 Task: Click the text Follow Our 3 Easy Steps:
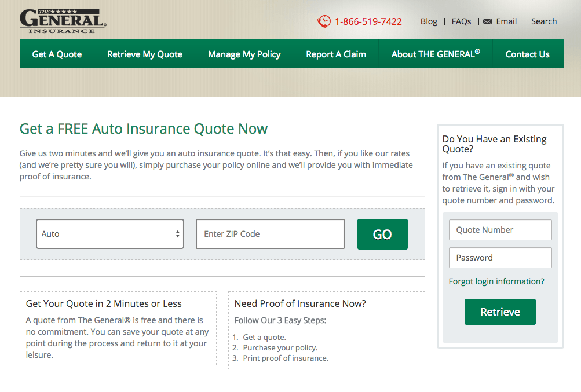[280, 320]
